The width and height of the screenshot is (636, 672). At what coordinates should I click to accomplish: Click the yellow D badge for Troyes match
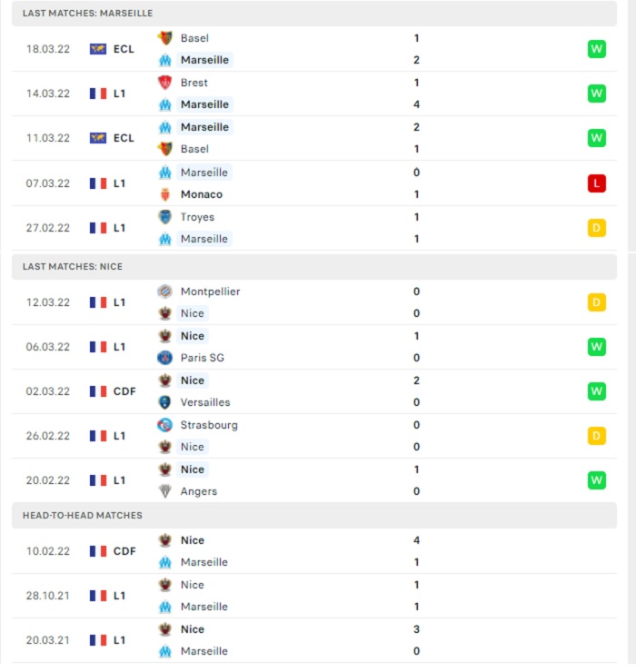(597, 228)
